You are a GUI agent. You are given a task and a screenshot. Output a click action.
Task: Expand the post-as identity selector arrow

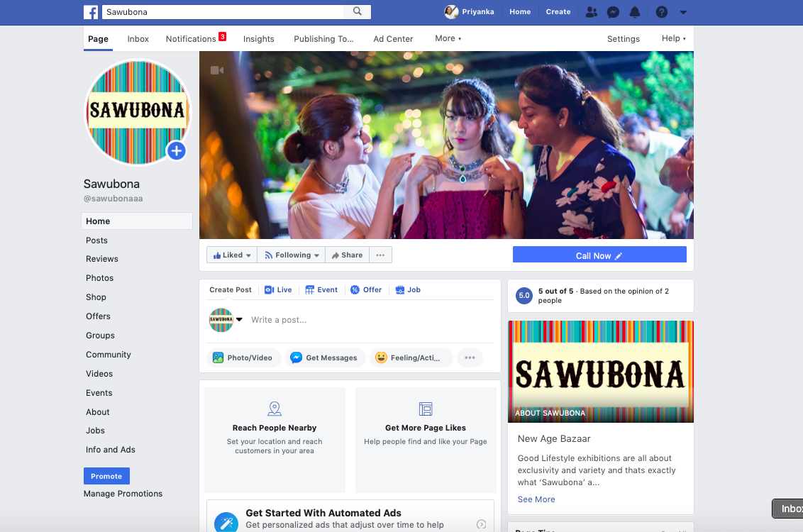pos(239,319)
